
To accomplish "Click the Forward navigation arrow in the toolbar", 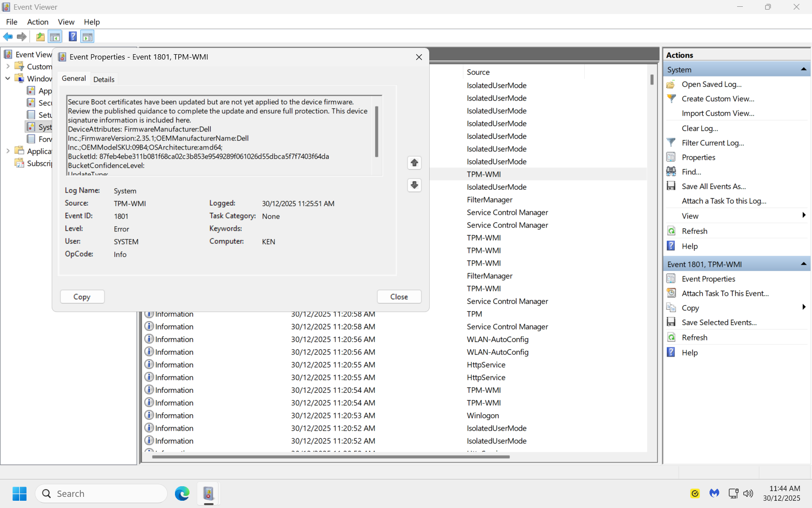I will (21, 37).
